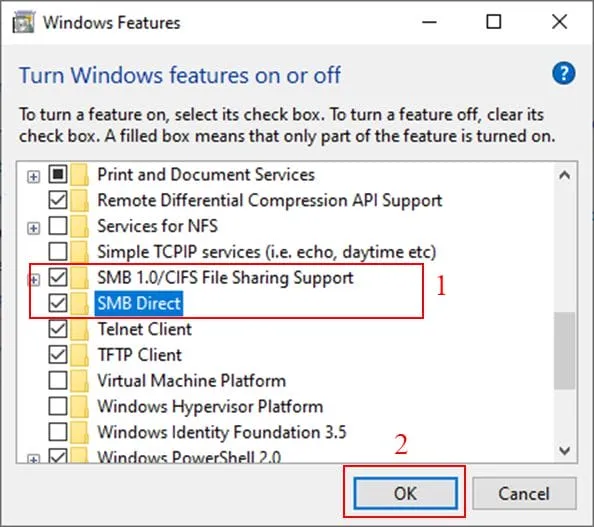Image resolution: width=594 pixels, height=527 pixels.
Task: Uncheck Remote Differential Compression API Support
Action: tap(58, 200)
